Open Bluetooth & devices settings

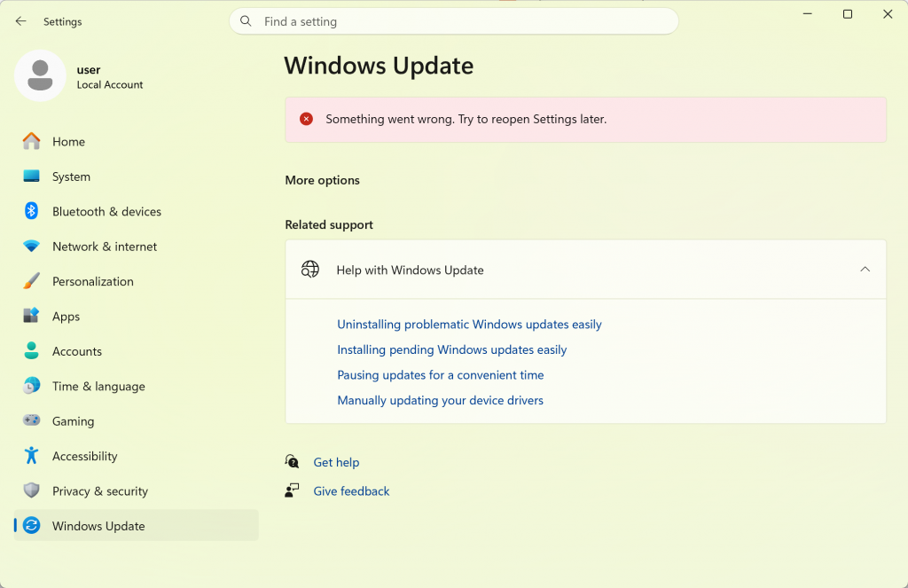[x=136, y=211]
